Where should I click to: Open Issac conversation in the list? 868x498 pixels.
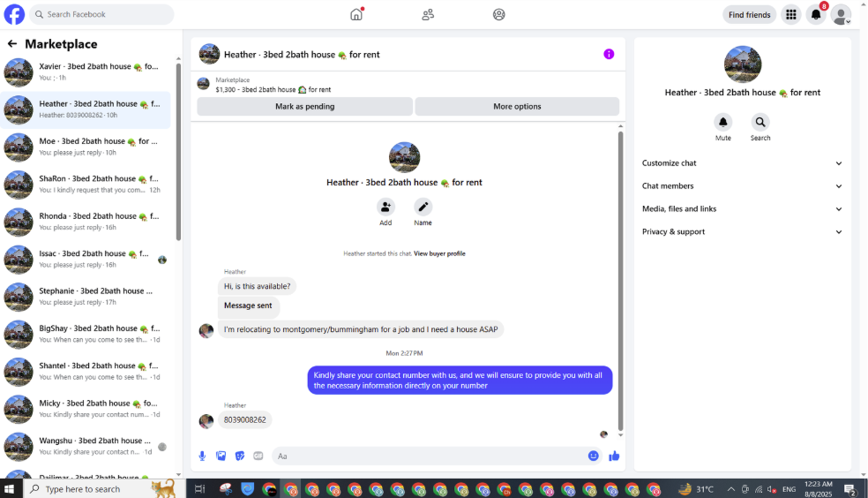click(x=87, y=260)
